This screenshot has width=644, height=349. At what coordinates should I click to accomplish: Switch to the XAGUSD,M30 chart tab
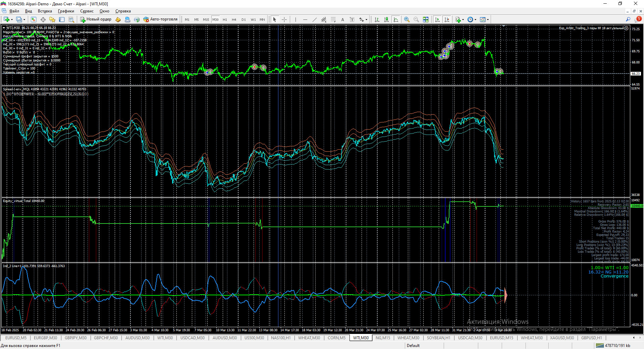[562, 338]
